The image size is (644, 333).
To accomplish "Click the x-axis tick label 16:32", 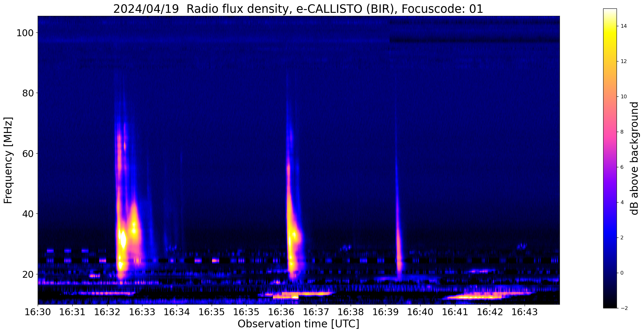I will click(x=108, y=312).
